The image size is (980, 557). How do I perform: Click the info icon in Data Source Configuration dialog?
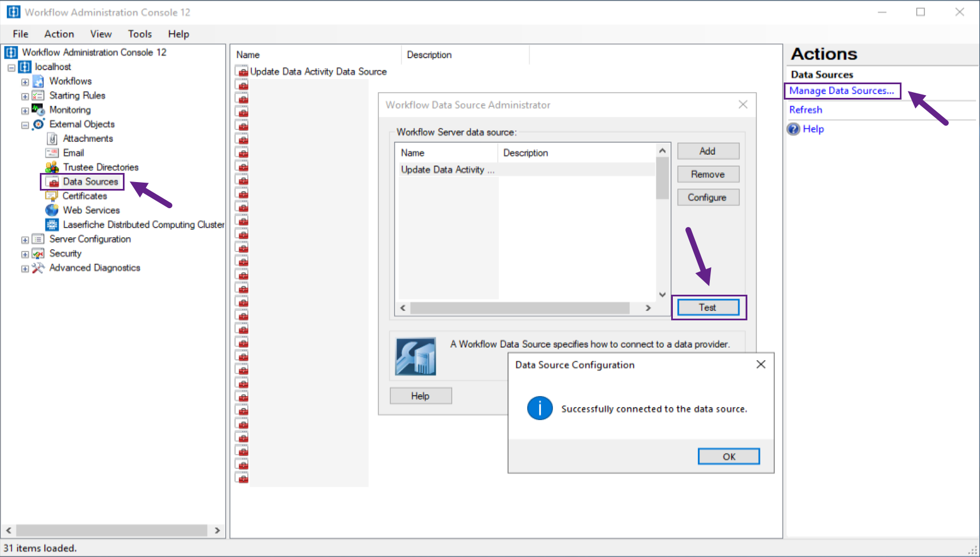[540, 409]
